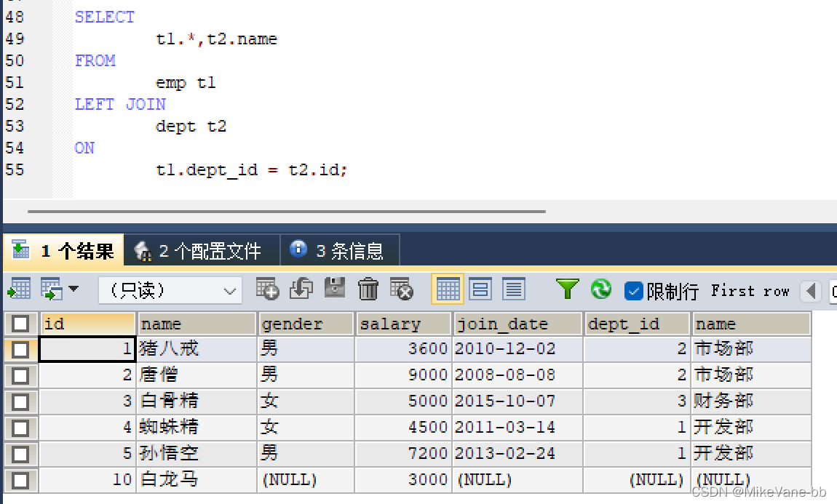This screenshot has width=837, height=504.
Task: Select the 蜘蛛精 name cell
Action: [x=197, y=428]
